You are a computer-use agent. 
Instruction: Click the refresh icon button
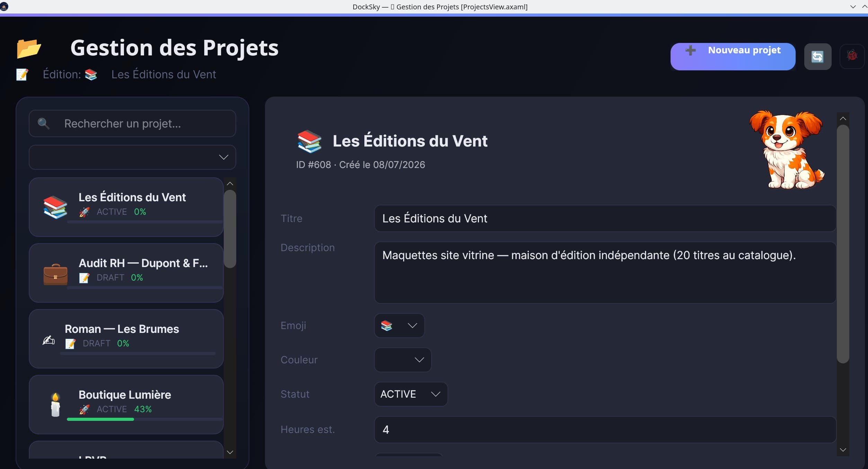tap(817, 56)
